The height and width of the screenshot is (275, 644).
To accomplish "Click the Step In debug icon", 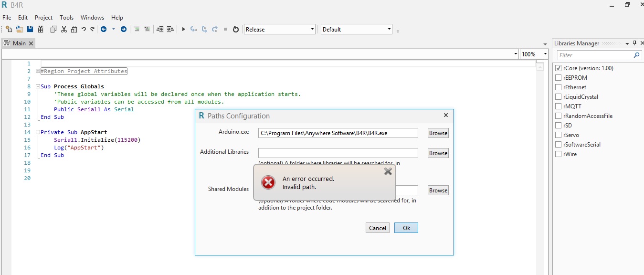I will [x=193, y=29].
